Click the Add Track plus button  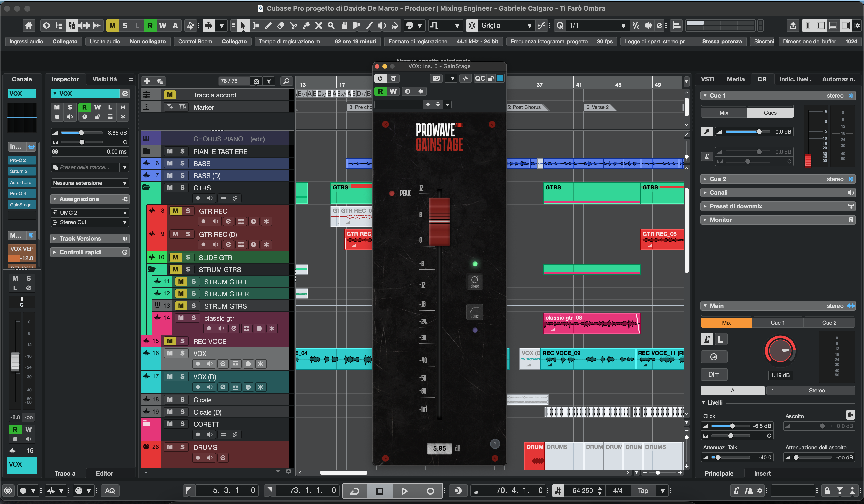147,81
